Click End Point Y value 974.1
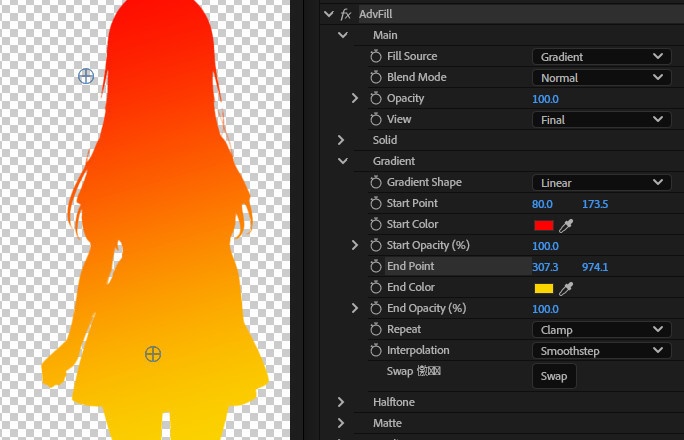The height and width of the screenshot is (440, 684). coord(595,267)
